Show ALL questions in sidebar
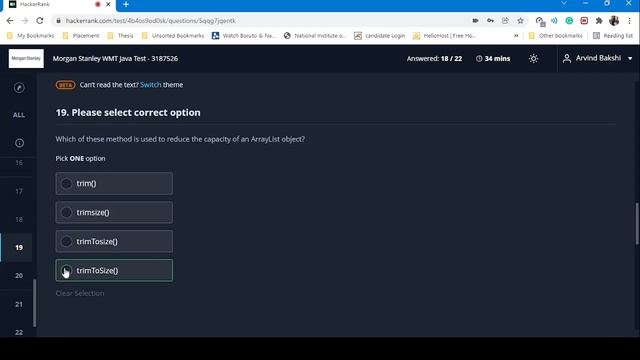Viewport: 640px width, 360px height. pos(19,115)
